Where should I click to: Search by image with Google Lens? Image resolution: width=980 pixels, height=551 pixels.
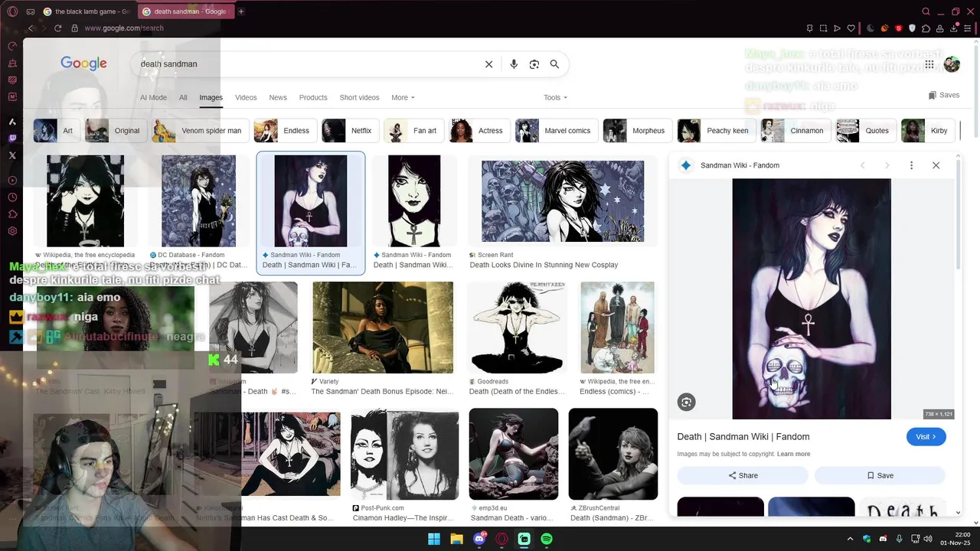[534, 64]
